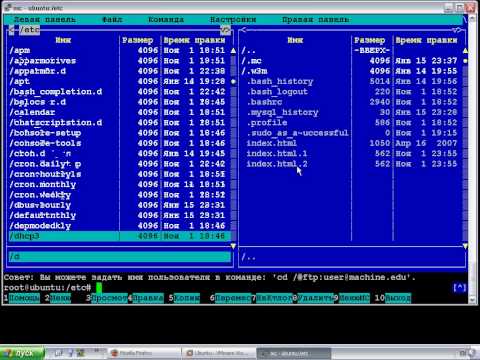480x360 pixels.
Task: Click the 9 МенюМС function key button
Action: tap(352, 298)
